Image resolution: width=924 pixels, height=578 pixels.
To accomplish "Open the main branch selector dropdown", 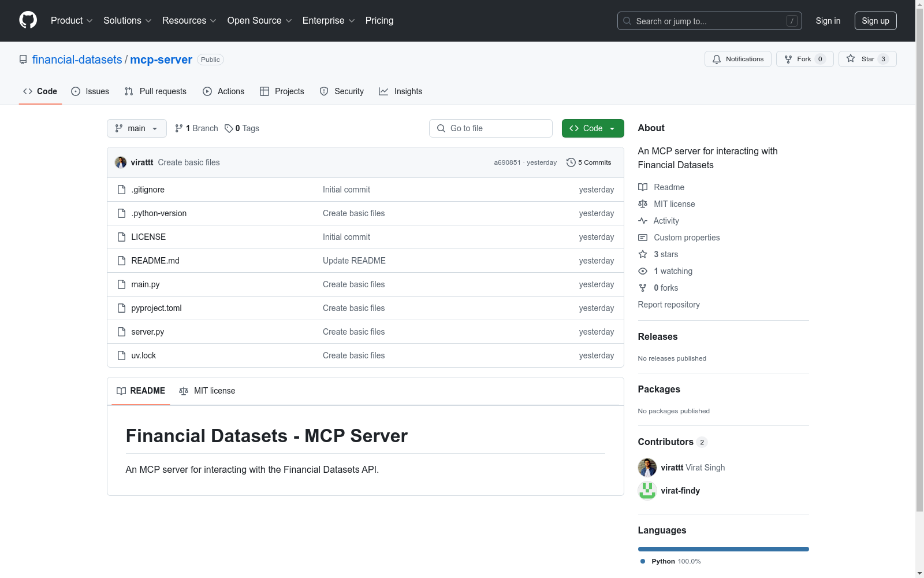I will tap(137, 128).
